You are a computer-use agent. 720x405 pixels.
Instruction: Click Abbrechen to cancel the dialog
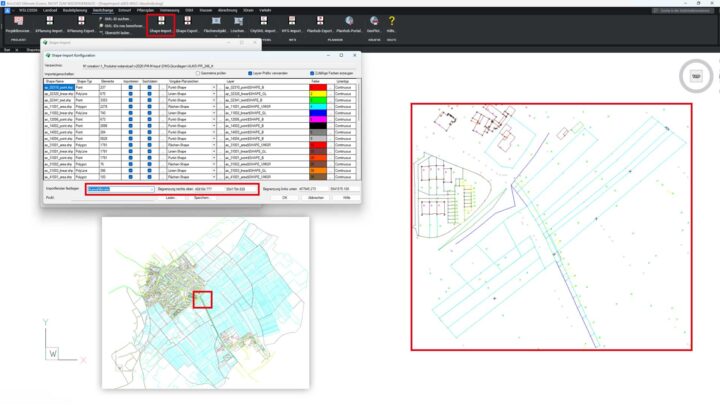315,198
